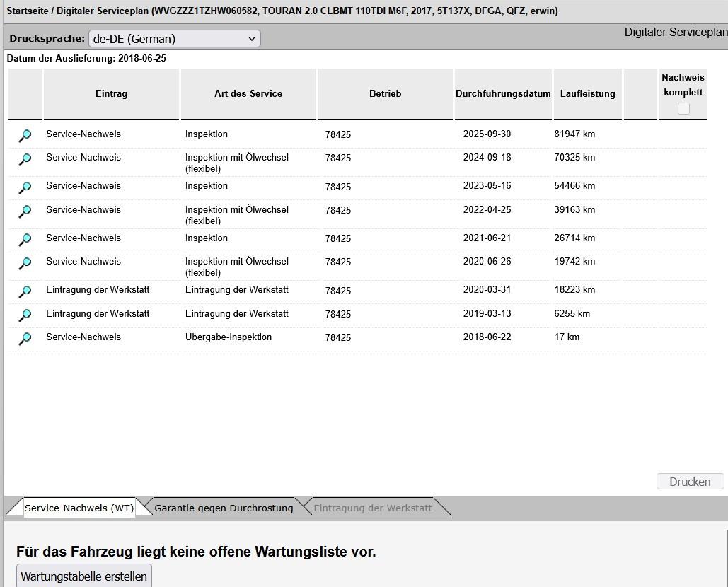728x587 pixels.
Task: Select mileage cell 18223 km
Action: [x=574, y=289]
